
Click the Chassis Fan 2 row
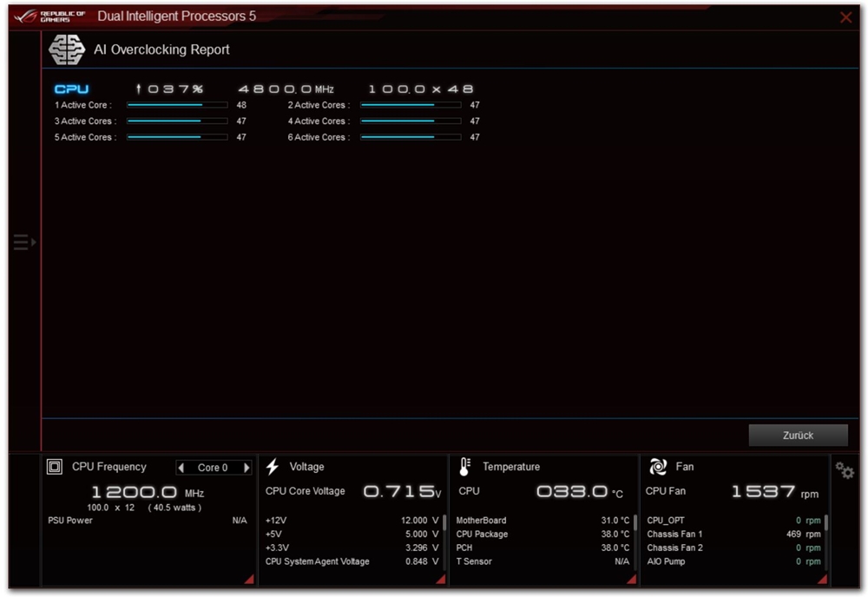point(733,548)
